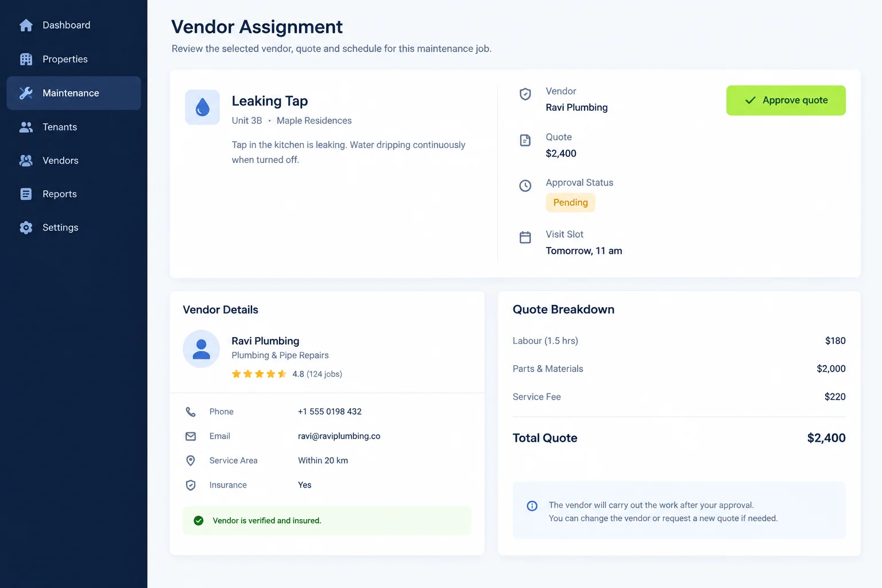Click the Vendors group icon
This screenshot has height=588, width=882.
click(x=26, y=161)
